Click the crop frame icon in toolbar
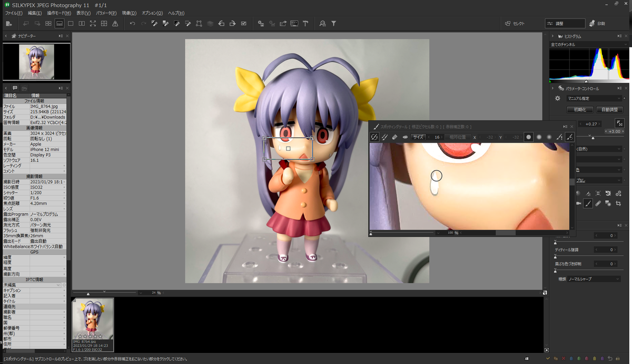The height and width of the screenshot is (364, 632). (x=199, y=23)
